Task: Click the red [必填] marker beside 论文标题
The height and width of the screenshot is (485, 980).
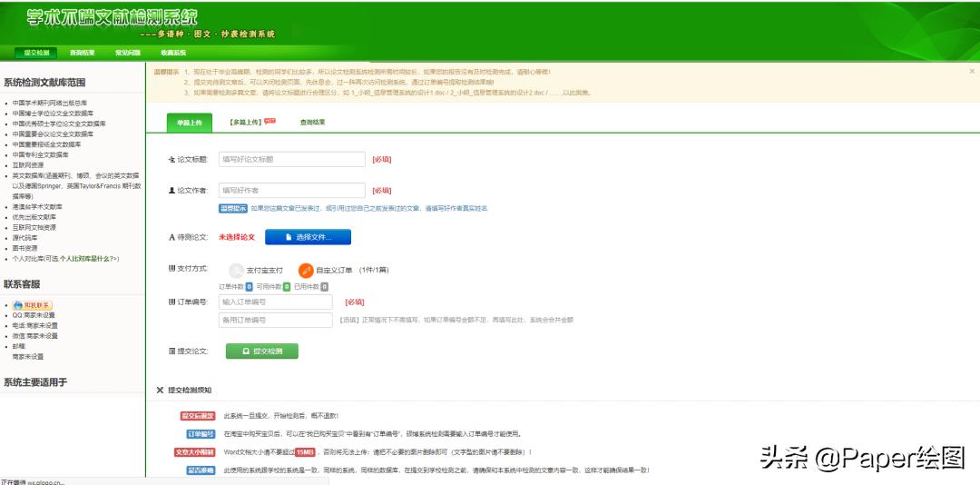Action: (x=382, y=160)
